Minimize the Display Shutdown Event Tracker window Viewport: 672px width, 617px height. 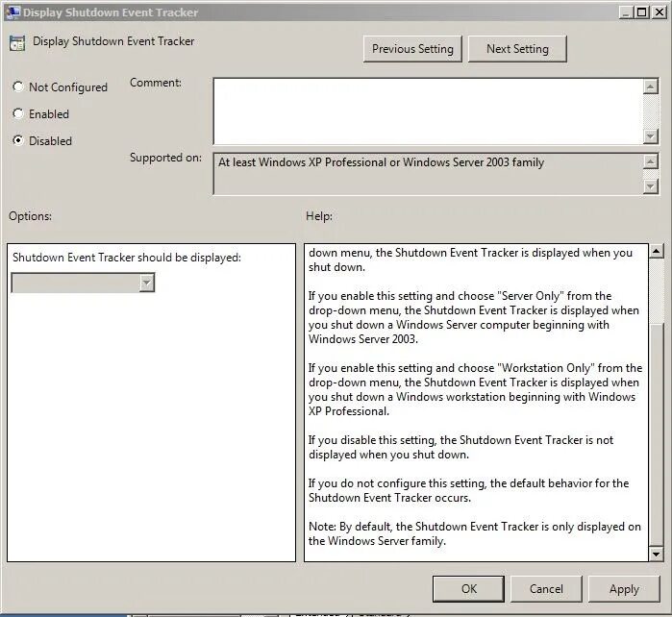(626, 12)
